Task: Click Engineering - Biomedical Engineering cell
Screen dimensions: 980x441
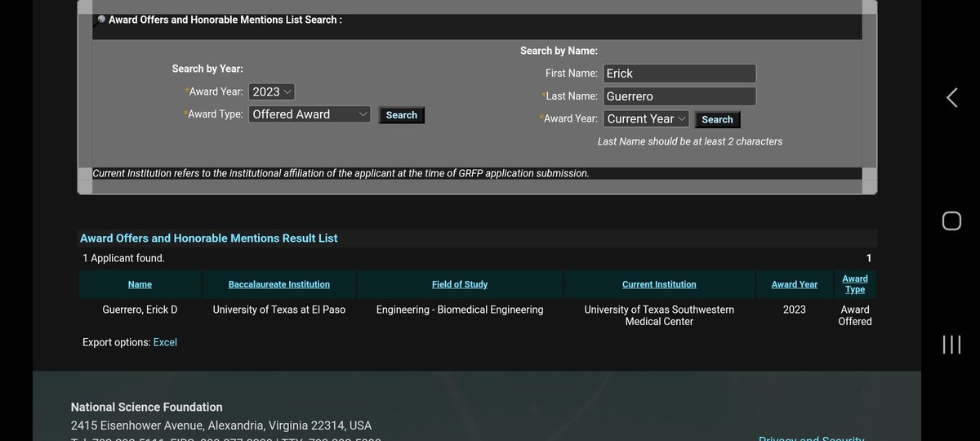Action: point(460,310)
